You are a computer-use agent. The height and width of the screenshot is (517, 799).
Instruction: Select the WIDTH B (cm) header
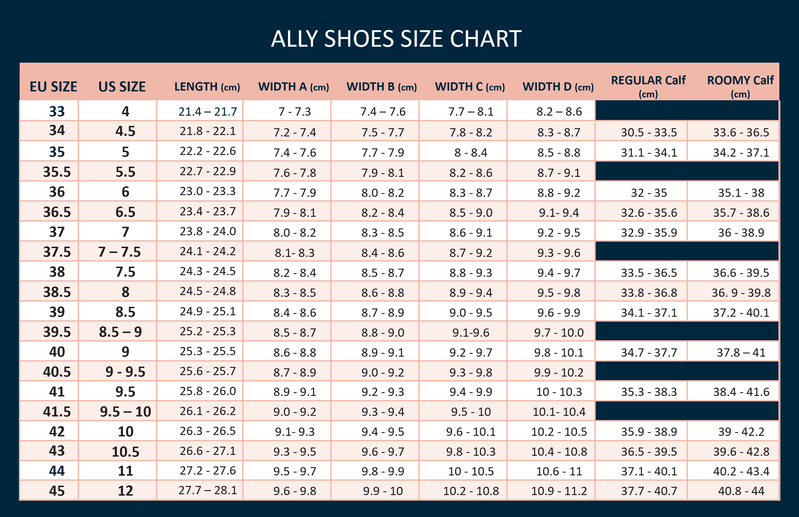382,86
